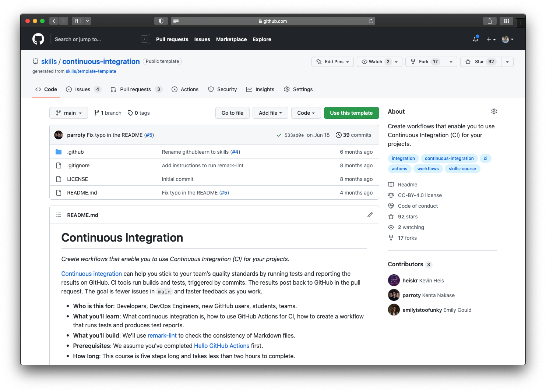Click Use this template button
Screen dimensions: 546x392
pos(351,113)
